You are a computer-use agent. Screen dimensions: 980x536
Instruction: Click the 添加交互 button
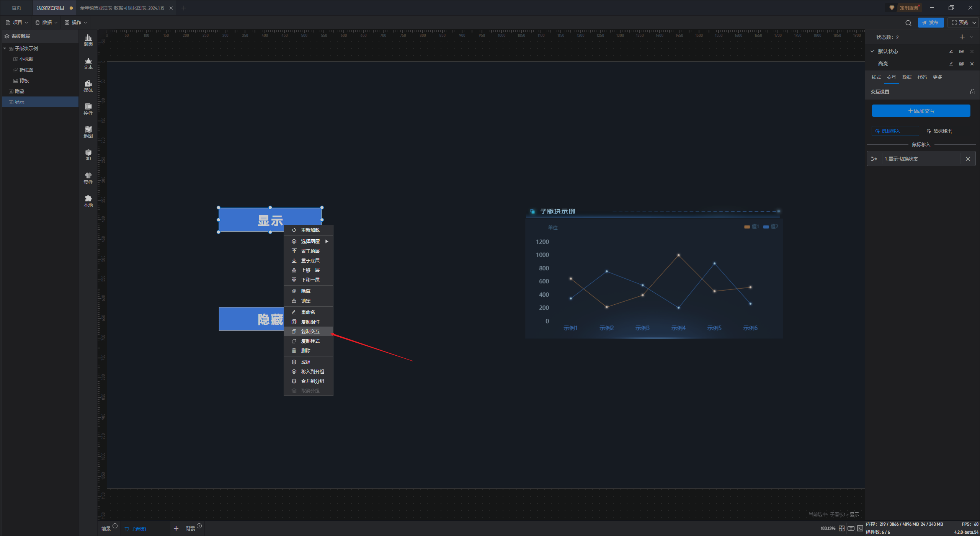[921, 111]
